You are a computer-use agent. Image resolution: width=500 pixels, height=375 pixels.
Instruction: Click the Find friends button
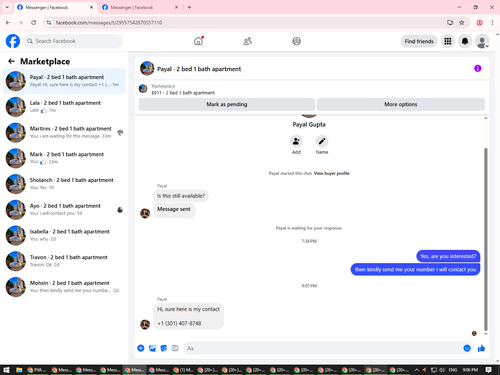tap(419, 41)
